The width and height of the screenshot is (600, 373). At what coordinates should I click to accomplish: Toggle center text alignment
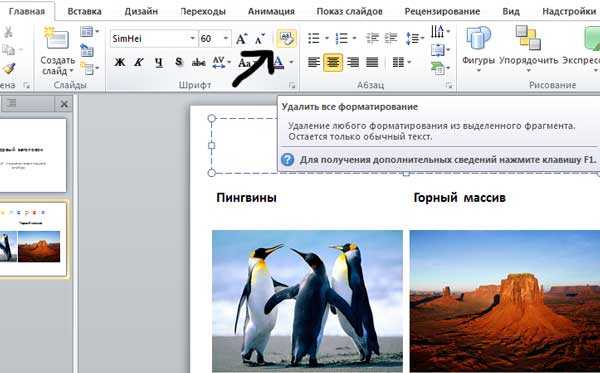click(x=333, y=62)
